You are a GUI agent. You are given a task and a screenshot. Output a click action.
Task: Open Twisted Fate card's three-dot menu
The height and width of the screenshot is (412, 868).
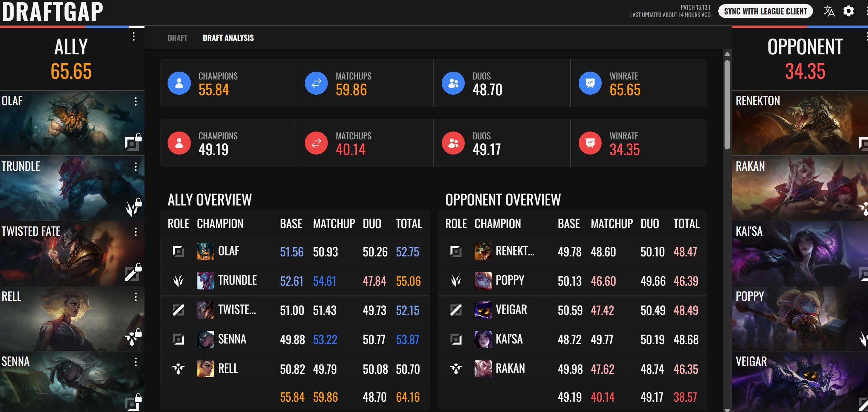click(136, 232)
